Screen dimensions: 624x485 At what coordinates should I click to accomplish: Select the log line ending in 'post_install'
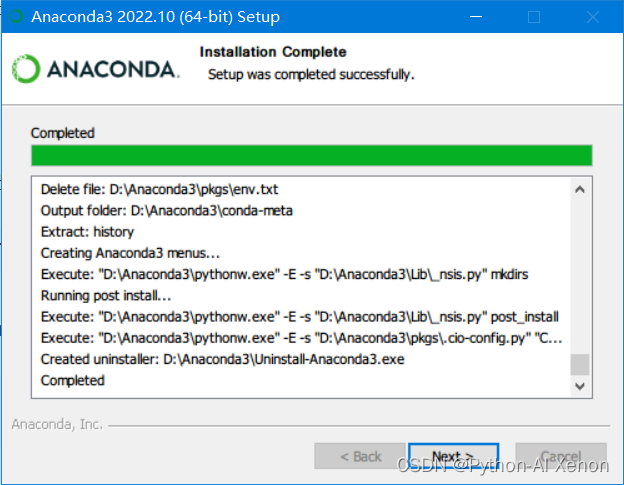(x=300, y=317)
